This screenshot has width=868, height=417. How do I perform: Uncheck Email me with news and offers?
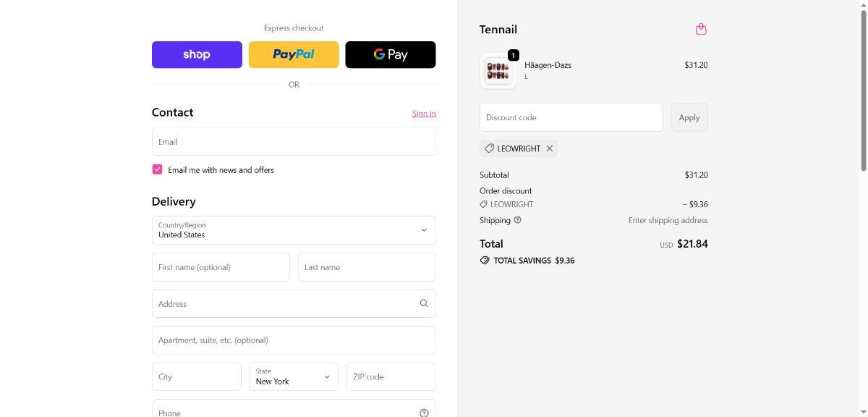point(157,169)
